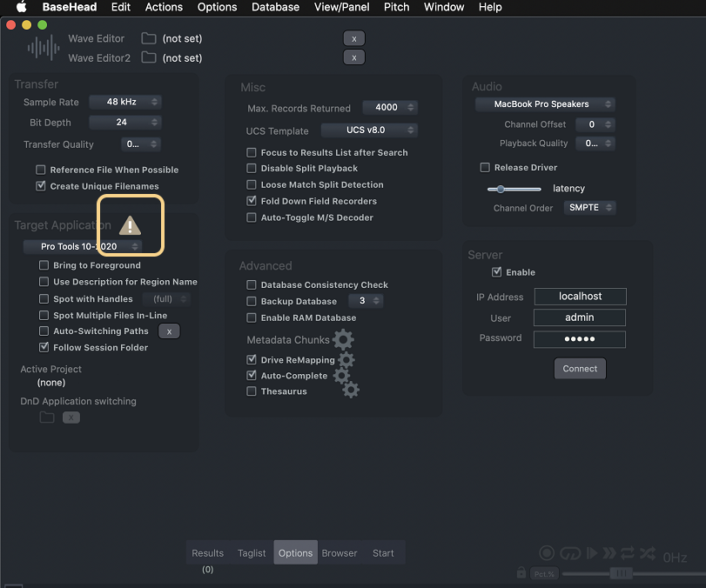Switch to the Start tab
The width and height of the screenshot is (706, 588).
383,553
